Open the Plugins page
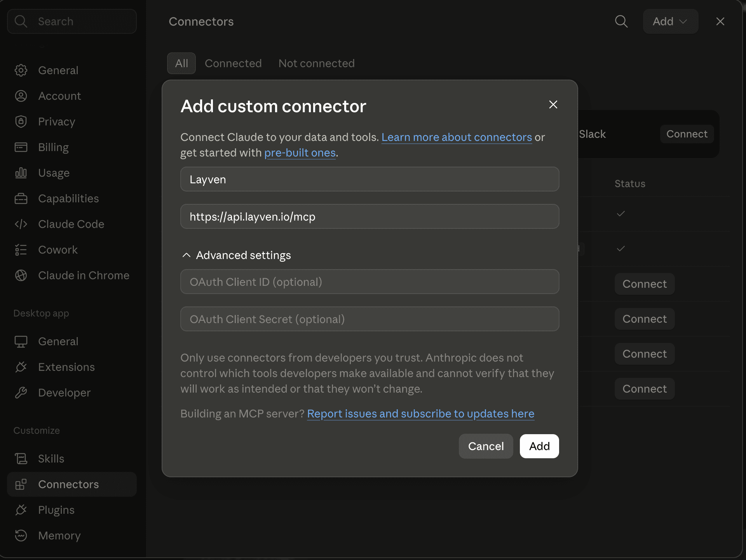The image size is (746, 560). coord(72,510)
